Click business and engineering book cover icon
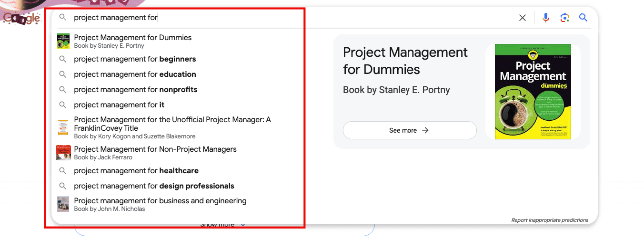 click(x=63, y=204)
